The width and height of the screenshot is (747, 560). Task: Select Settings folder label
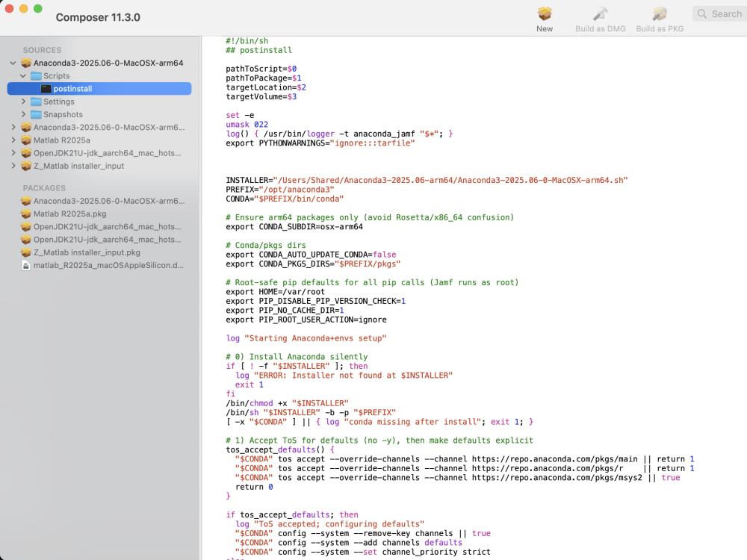point(58,102)
